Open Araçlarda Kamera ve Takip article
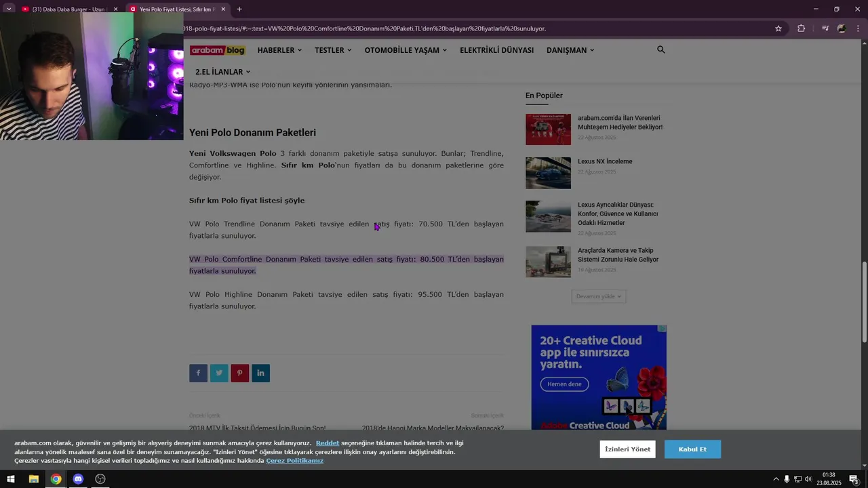The width and height of the screenshot is (868, 488). coord(618,255)
